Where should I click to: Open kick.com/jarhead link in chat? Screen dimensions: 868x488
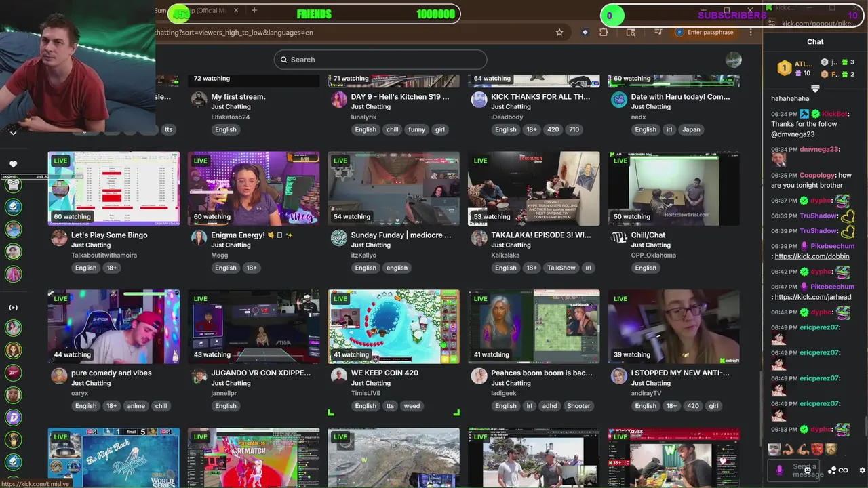pyautogui.click(x=812, y=297)
